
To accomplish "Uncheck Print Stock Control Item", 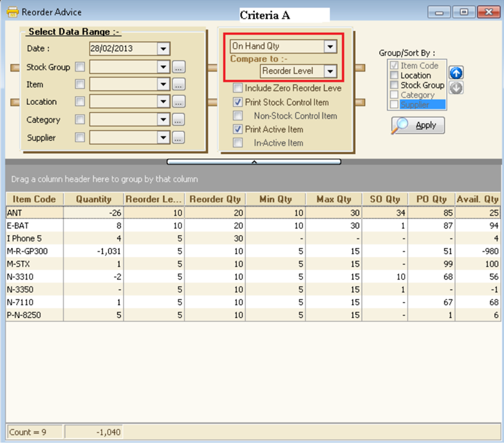I will [x=238, y=102].
